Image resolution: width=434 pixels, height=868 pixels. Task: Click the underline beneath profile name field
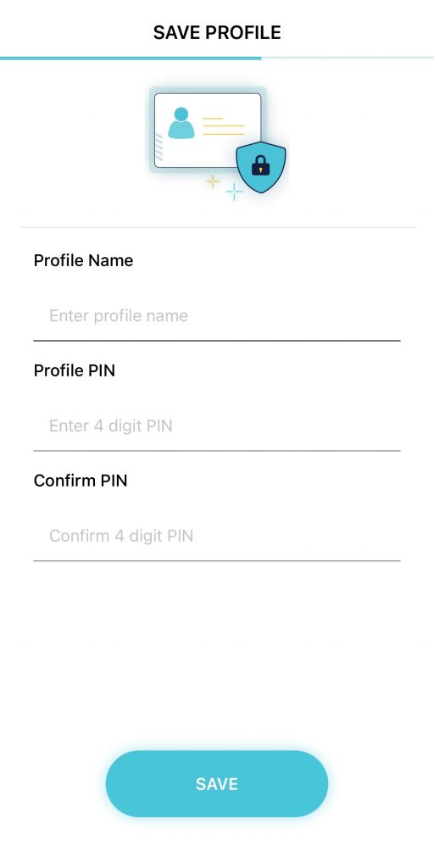coord(217,341)
